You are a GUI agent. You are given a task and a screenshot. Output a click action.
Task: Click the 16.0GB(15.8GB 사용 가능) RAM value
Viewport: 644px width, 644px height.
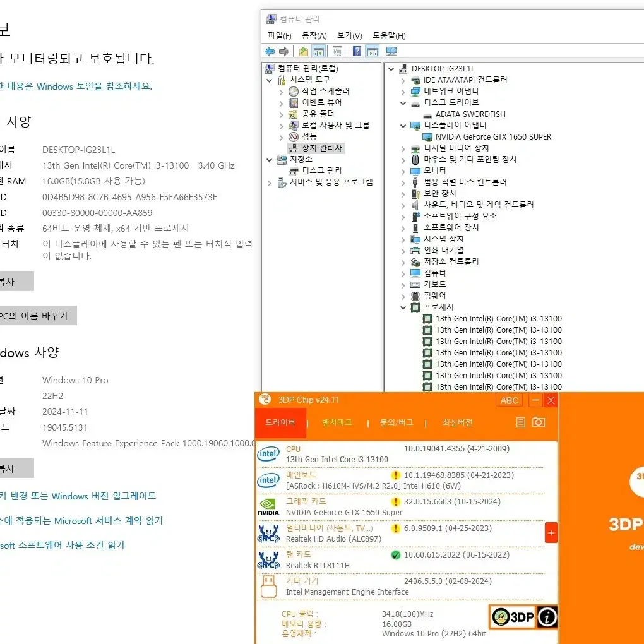click(93, 181)
